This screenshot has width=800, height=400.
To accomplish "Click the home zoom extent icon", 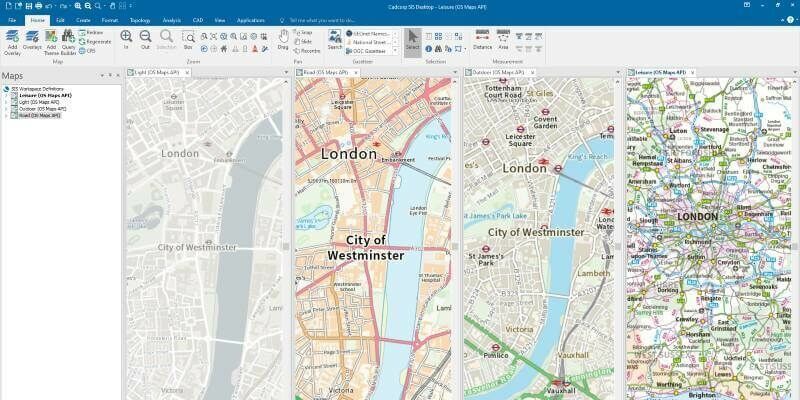I will pos(223,49).
